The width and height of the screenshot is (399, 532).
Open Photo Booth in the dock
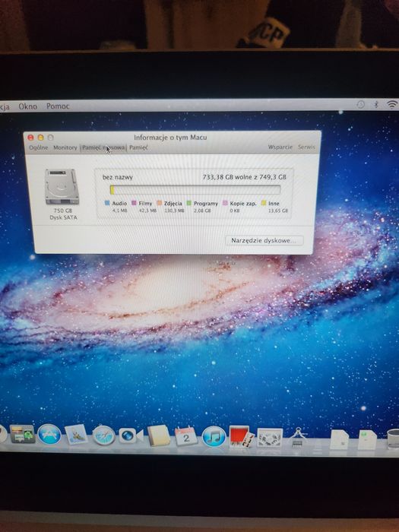[x=241, y=437]
